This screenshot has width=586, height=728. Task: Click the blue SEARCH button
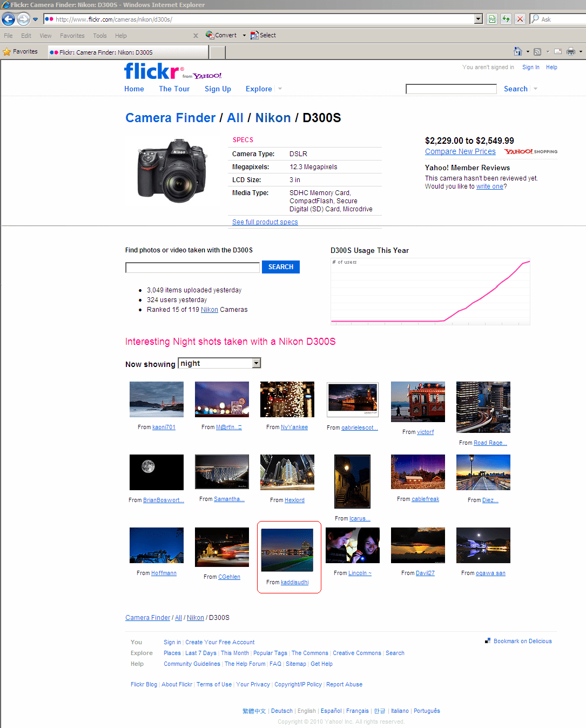[x=281, y=267]
